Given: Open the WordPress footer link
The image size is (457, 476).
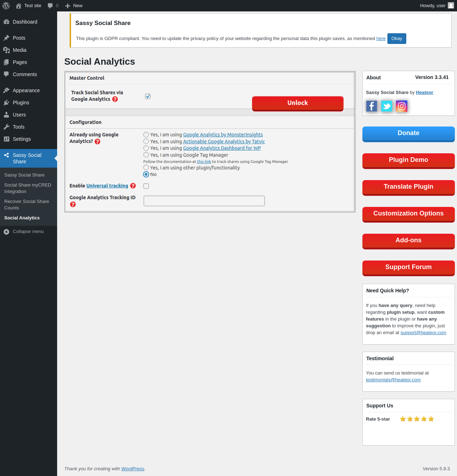Looking at the screenshot, I should 133,469.
